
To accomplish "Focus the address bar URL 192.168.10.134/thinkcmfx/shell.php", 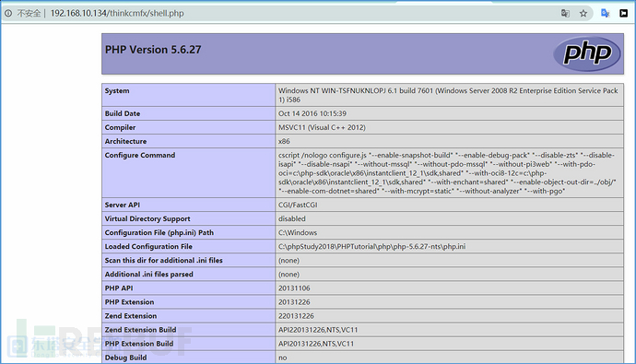I will (117, 14).
